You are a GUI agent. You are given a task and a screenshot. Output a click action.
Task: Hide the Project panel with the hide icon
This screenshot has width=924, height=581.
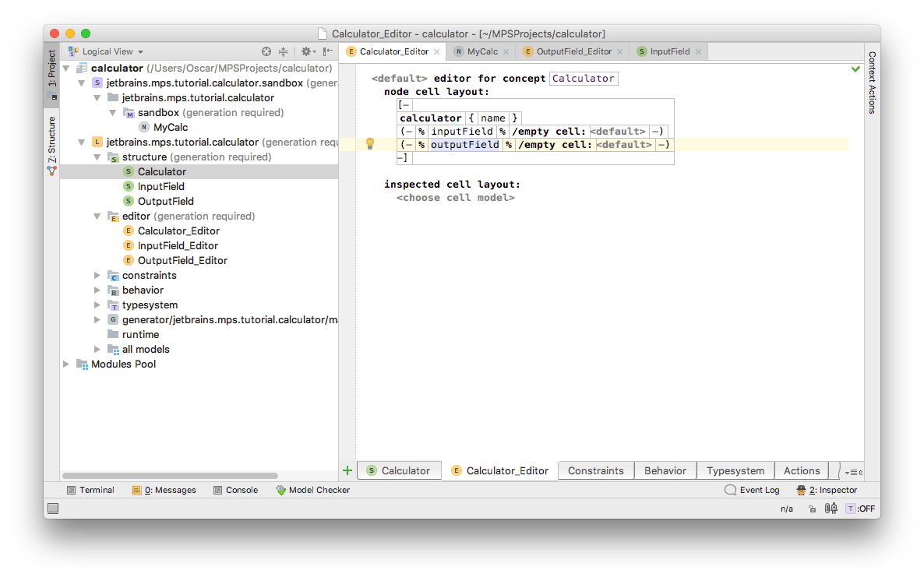point(328,51)
